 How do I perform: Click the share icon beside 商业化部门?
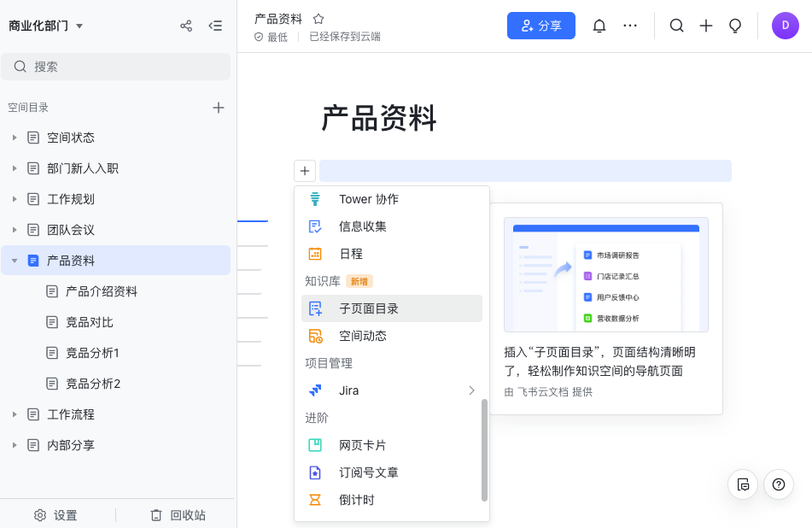pyautogui.click(x=186, y=26)
